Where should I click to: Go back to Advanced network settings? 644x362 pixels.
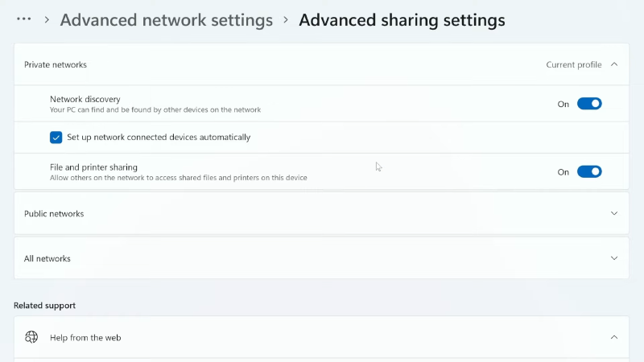(x=167, y=20)
